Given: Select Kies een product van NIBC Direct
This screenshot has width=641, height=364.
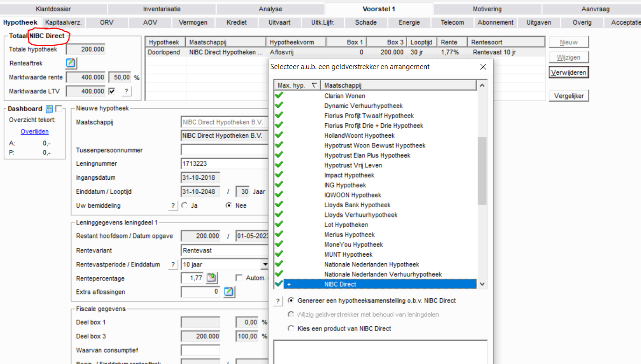Looking at the screenshot, I should coord(291,329).
